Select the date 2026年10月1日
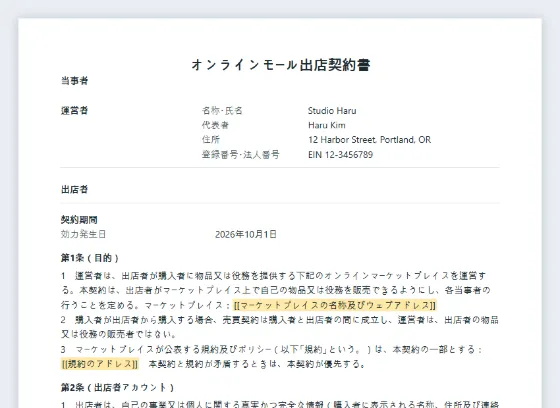Screen dimensions: 560x408 coord(246,234)
